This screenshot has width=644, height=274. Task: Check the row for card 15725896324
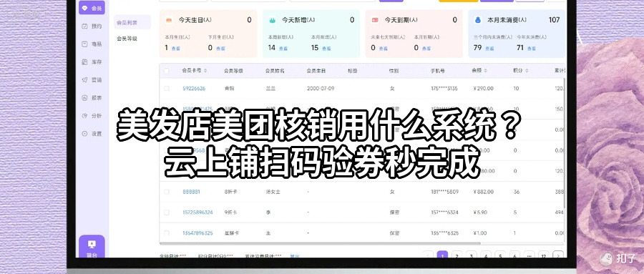166,212
